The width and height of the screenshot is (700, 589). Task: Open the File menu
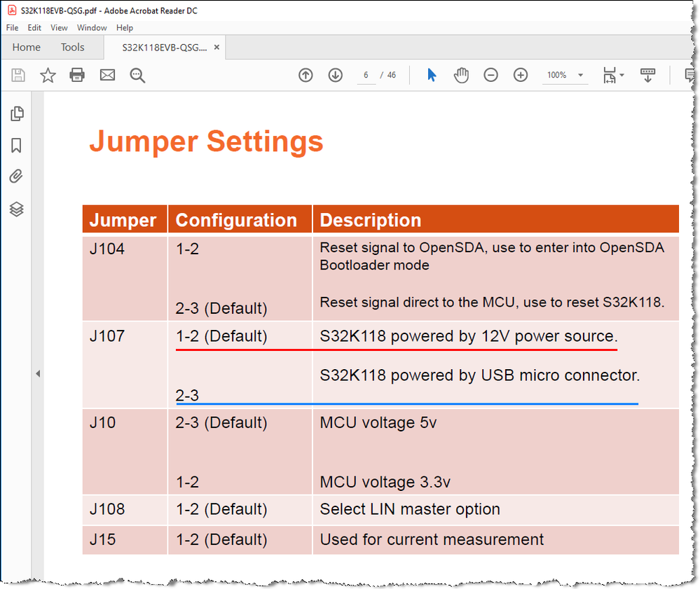pyautogui.click(x=12, y=28)
